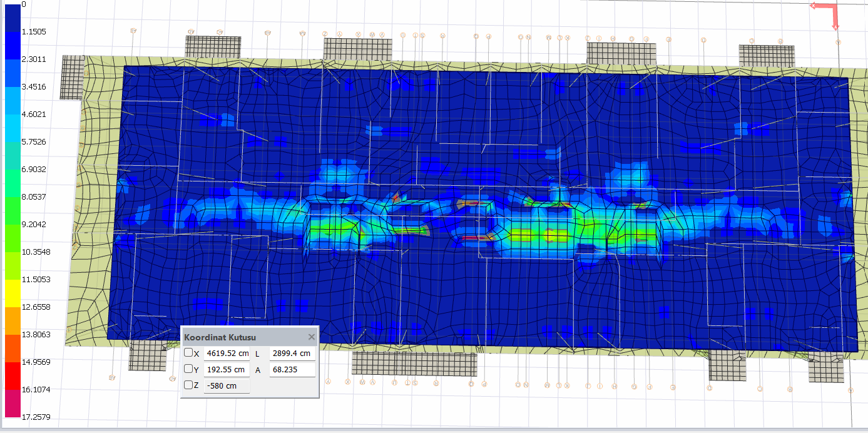868x433 pixels.
Task: Pick the orange legend swatch above 13.8063
Action: 13,320
